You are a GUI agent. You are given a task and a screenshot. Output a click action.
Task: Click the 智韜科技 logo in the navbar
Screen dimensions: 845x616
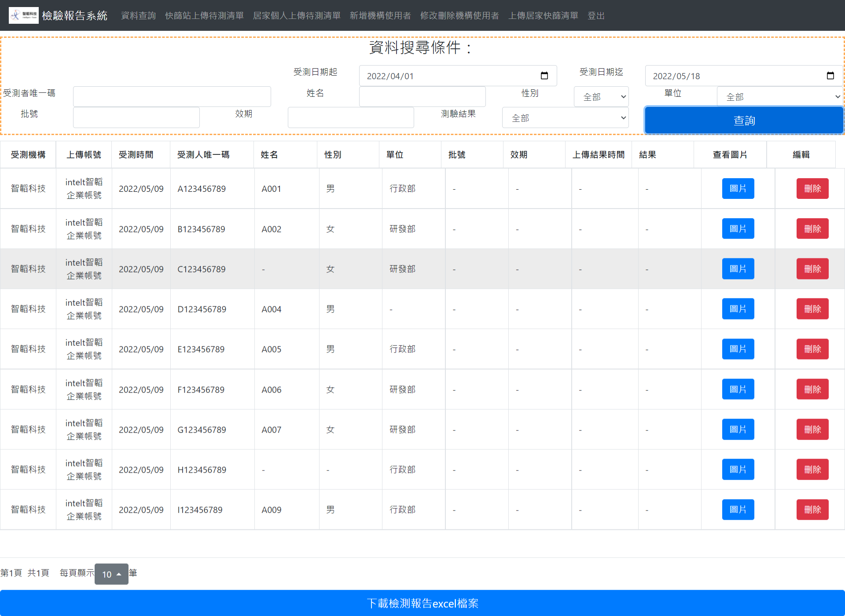point(24,15)
